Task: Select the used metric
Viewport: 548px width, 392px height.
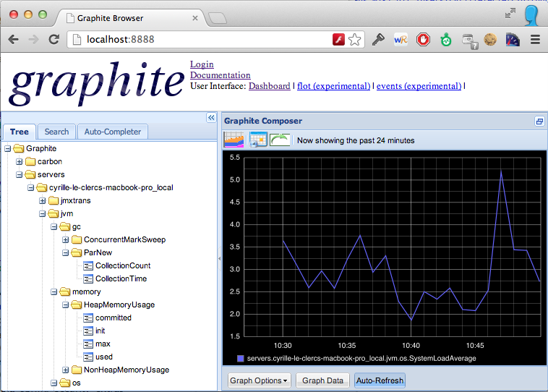Action: pos(104,357)
